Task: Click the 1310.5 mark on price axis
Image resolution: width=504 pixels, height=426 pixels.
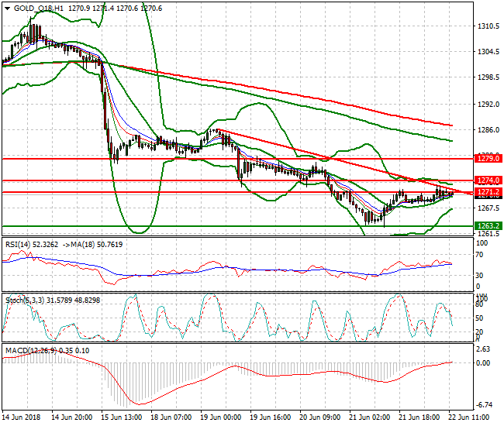Action: (x=486, y=26)
